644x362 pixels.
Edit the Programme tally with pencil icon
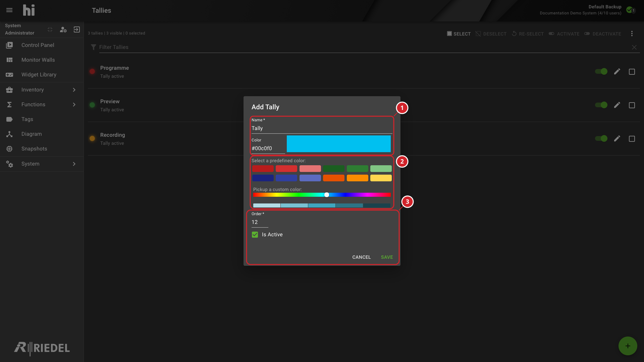617,71
